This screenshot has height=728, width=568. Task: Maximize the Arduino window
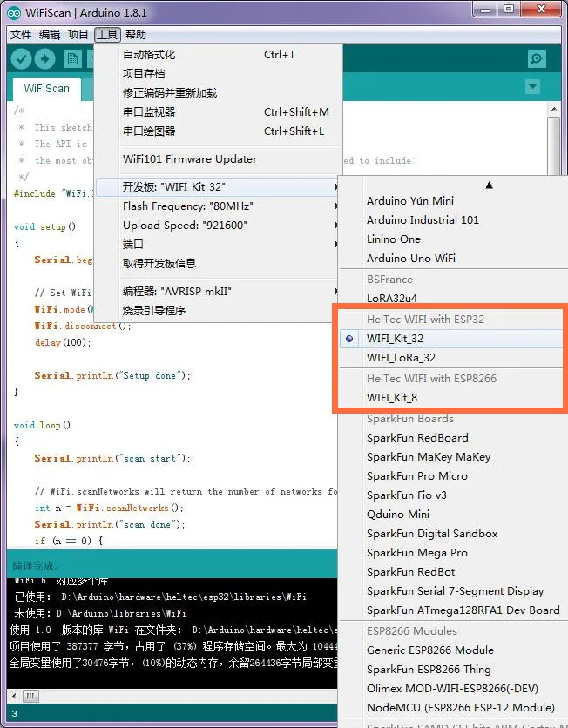tap(509, 9)
